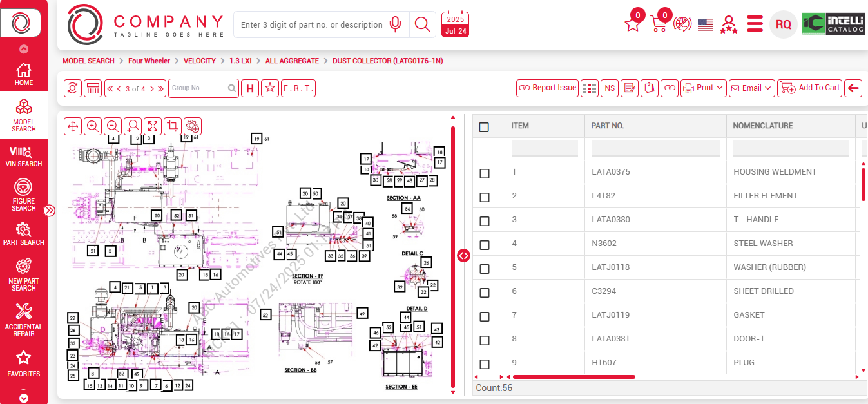Toggle the select-all checkbox in table header
Image resolution: width=868 pixels, height=404 pixels.
tap(485, 127)
